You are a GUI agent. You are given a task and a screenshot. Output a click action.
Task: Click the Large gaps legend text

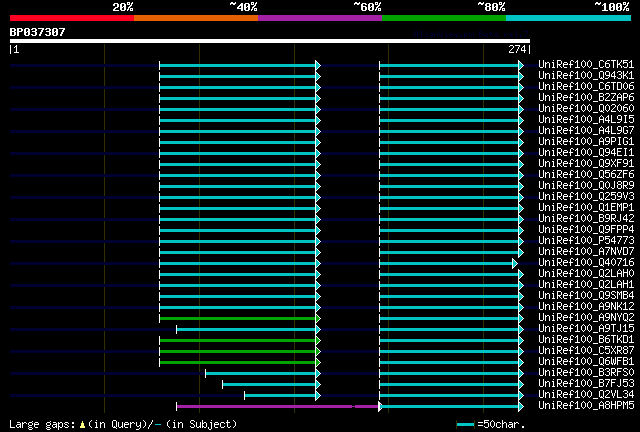[123, 424]
